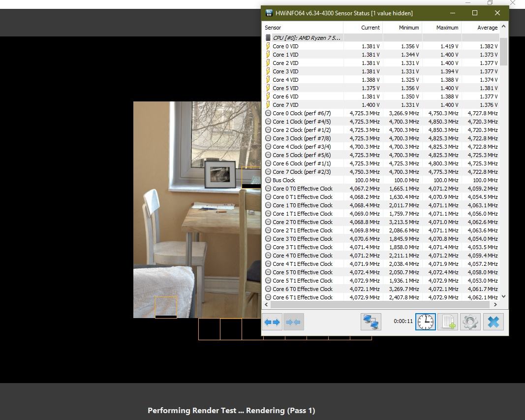Select Core 1 Clock (perf #4/5) row

381,122
